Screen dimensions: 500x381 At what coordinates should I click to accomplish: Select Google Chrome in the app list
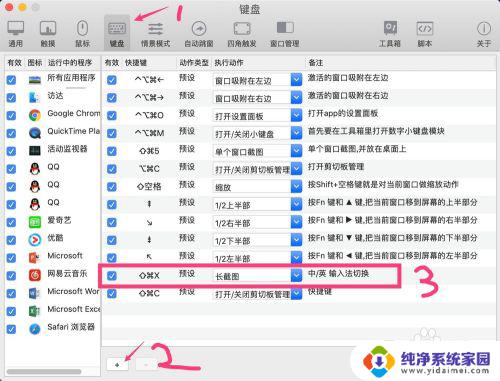[x=53, y=115]
